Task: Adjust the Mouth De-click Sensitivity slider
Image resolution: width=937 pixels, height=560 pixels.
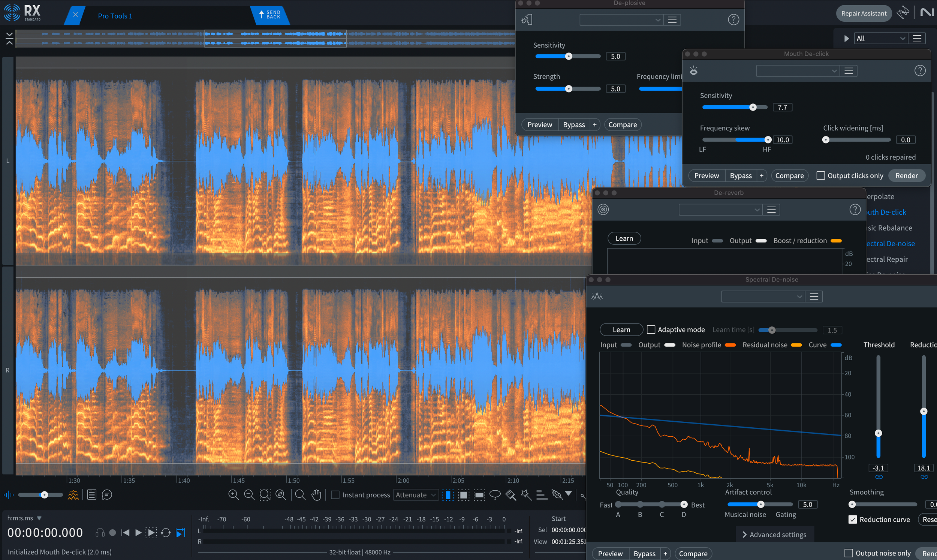Action: pos(735,107)
